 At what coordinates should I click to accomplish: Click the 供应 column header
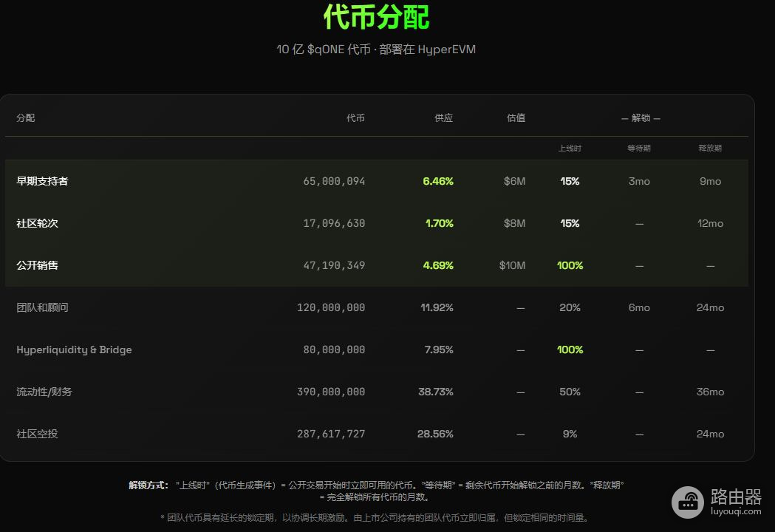tap(443, 117)
